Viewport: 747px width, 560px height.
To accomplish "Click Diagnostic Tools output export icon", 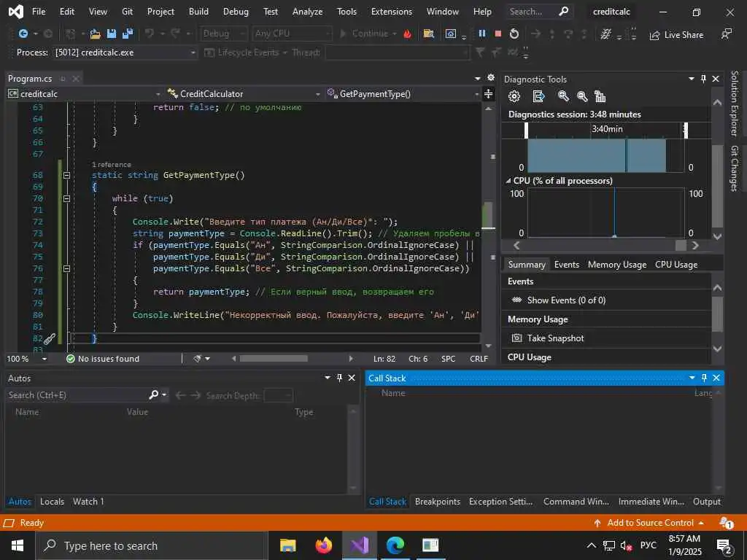I will (538, 97).
